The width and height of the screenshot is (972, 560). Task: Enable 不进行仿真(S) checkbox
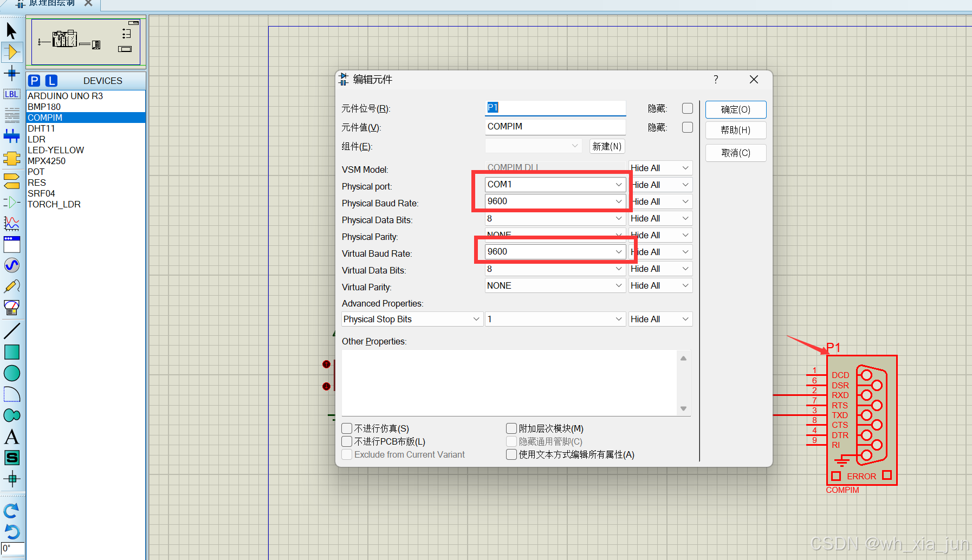[x=347, y=428]
